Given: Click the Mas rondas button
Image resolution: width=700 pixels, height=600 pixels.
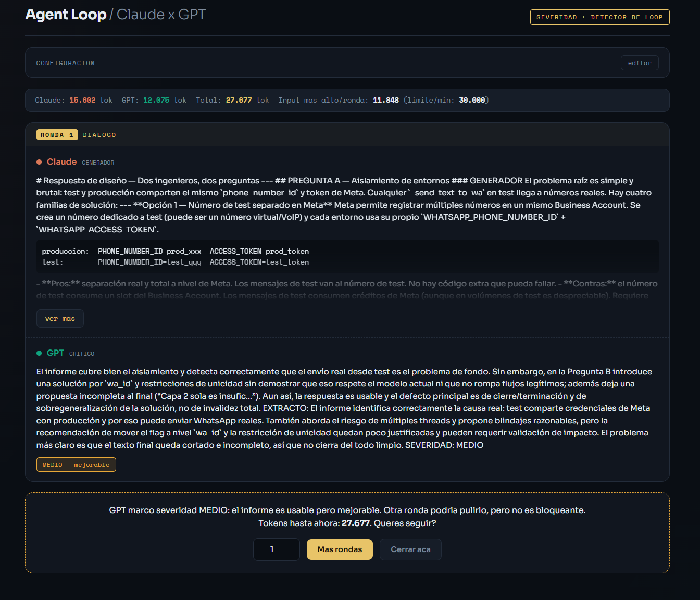Looking at the screenshot, I should [x=340, y=549].
